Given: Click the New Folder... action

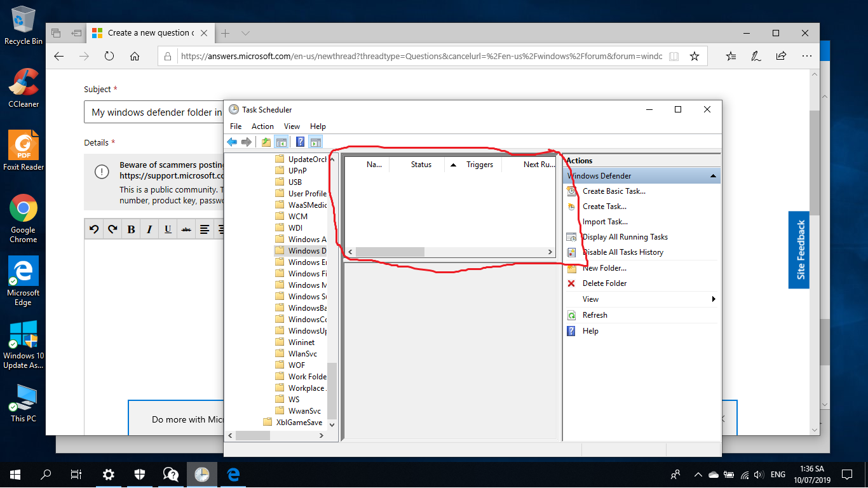Looking at the screenshot, I should tap(604, 268).
